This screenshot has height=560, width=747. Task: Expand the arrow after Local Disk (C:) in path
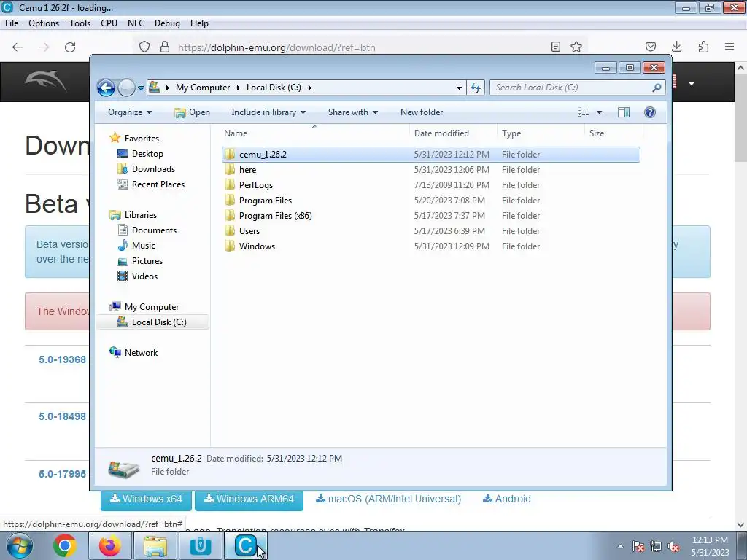tap(309, 87)
